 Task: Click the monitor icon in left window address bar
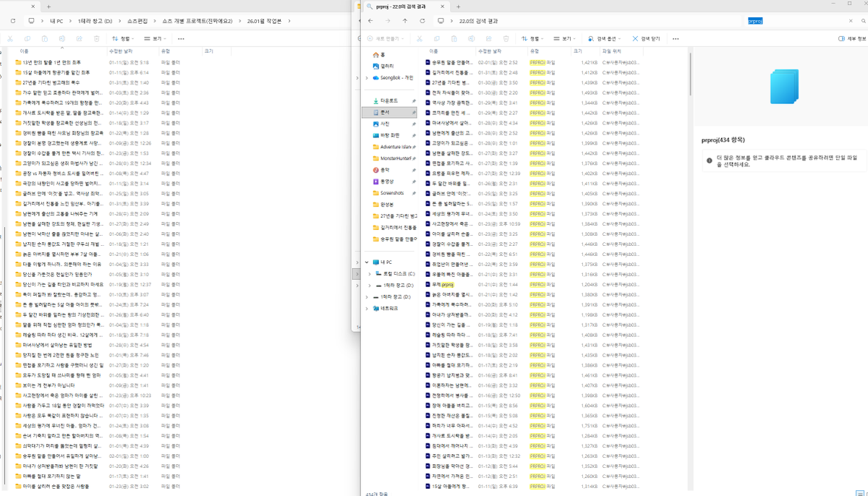pos(31,20)
